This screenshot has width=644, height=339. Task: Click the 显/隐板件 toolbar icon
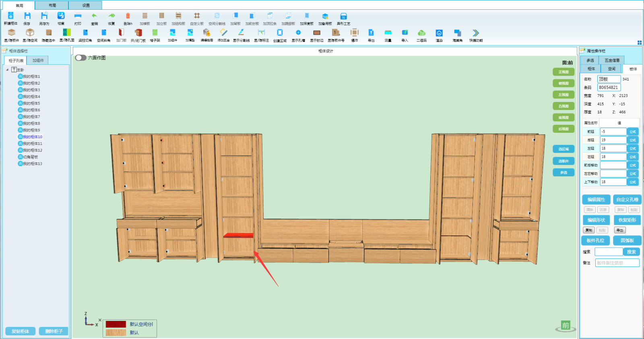point(11,33)
